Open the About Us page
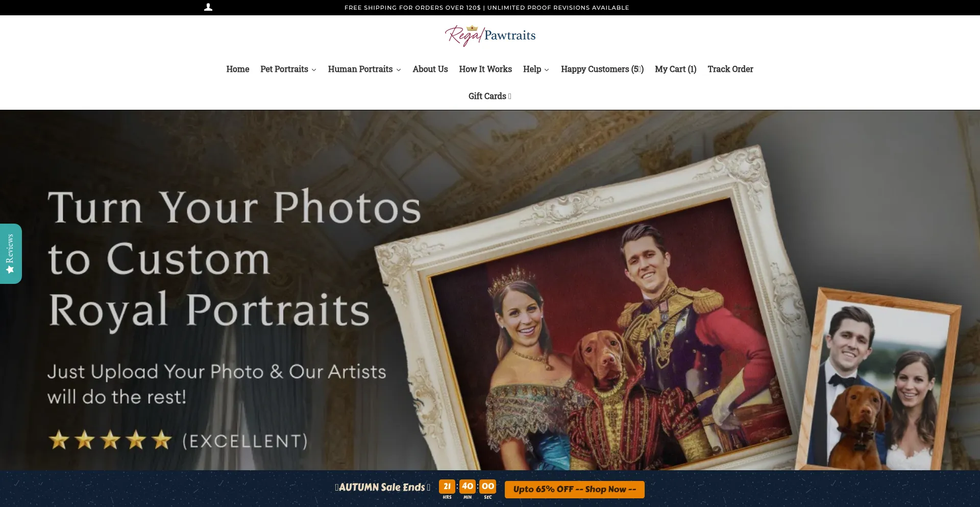 (x=430, y=69)
